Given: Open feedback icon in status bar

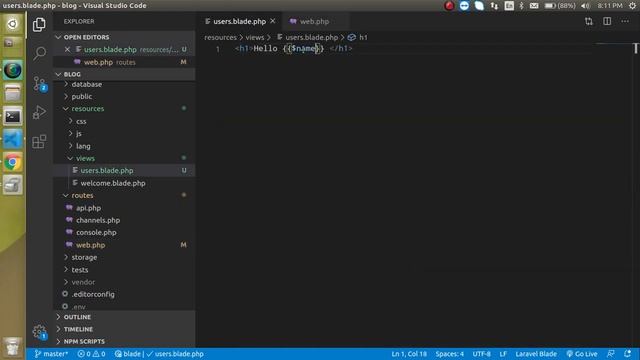Looking at the screenshot, I should (611, 354).
